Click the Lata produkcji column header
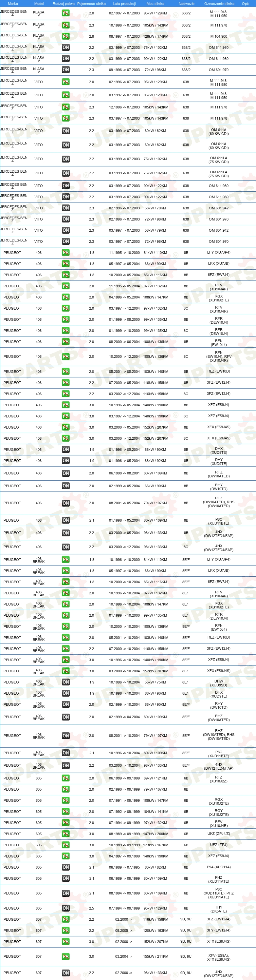Screen dimensions: 256x980 124,3
